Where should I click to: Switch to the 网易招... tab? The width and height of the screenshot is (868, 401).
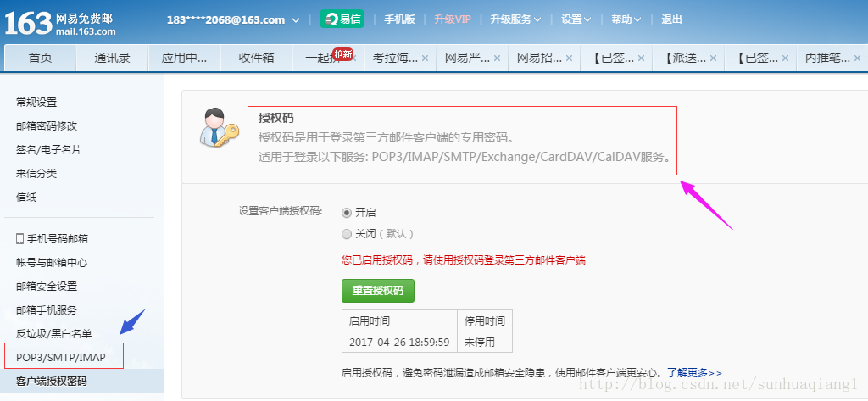[x=539, y=58]
